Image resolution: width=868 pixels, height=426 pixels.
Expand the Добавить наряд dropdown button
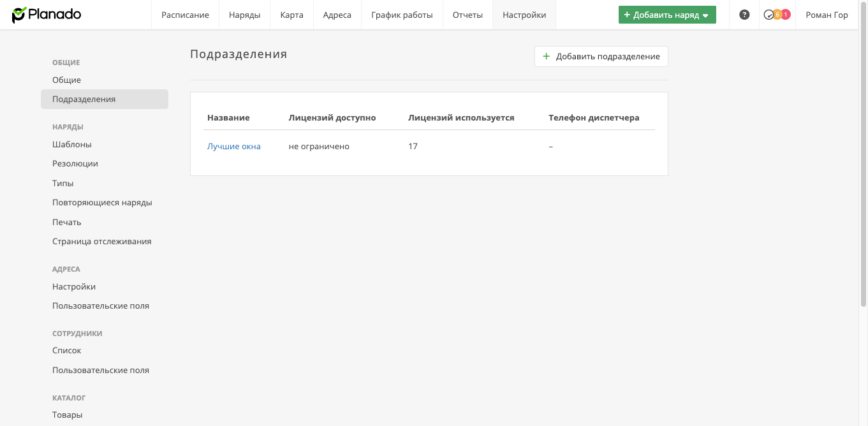(667, 15)
